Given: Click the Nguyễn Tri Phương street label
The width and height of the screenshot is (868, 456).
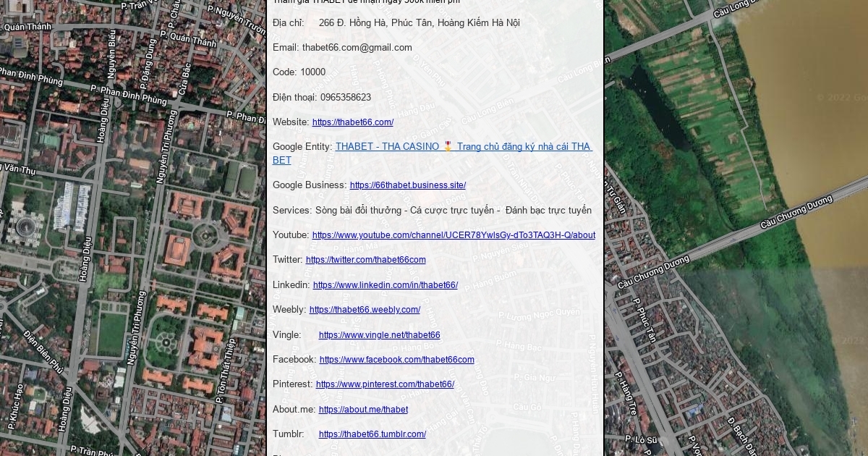Looking at the screenshot, I should [x=135, y=327].
